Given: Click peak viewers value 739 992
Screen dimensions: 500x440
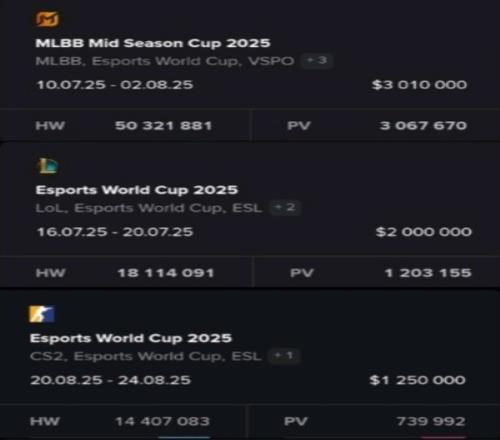Looking at the screenshot, I should pyautogui.click(x=431, y=421).
